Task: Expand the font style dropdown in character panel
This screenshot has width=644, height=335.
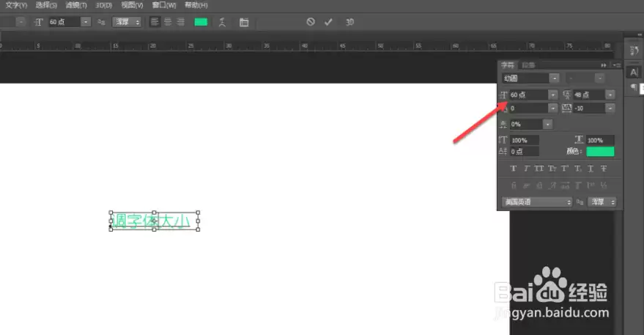Action: (599, 78)
